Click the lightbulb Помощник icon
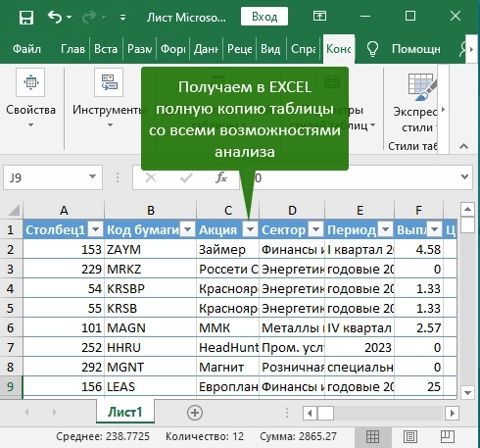480x448 pixels. point(372,49)
